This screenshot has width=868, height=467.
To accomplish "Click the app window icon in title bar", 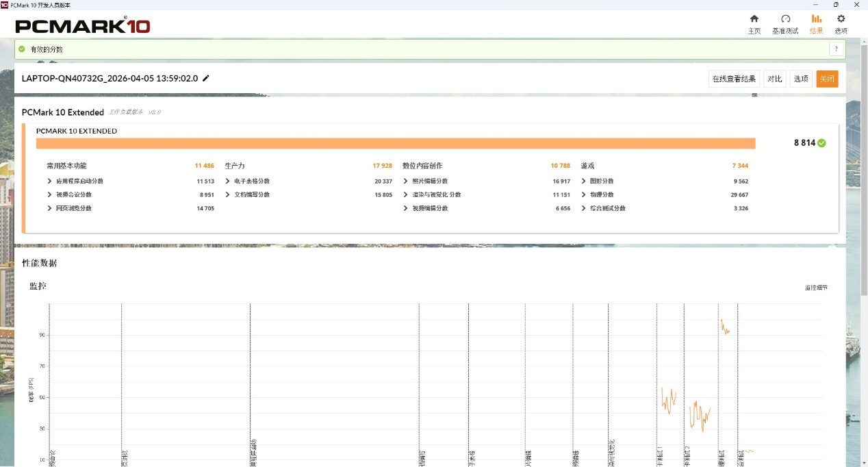I will pyautogui.click(x=5, y=4).
